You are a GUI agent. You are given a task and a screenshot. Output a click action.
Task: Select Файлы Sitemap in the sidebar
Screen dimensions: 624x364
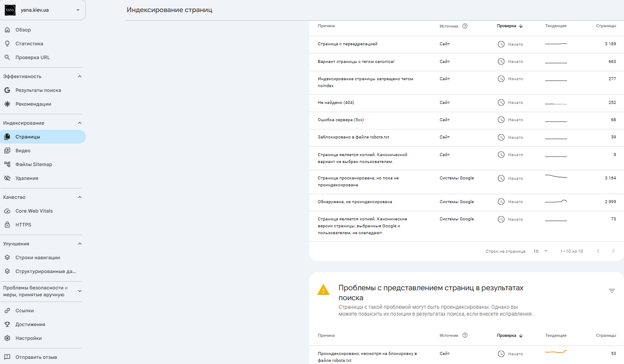[43, 164]
